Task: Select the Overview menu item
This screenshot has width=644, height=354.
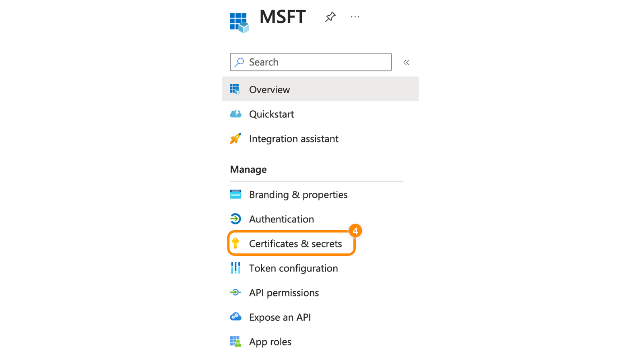Action: pyautogui.click(x=320, y=89)
